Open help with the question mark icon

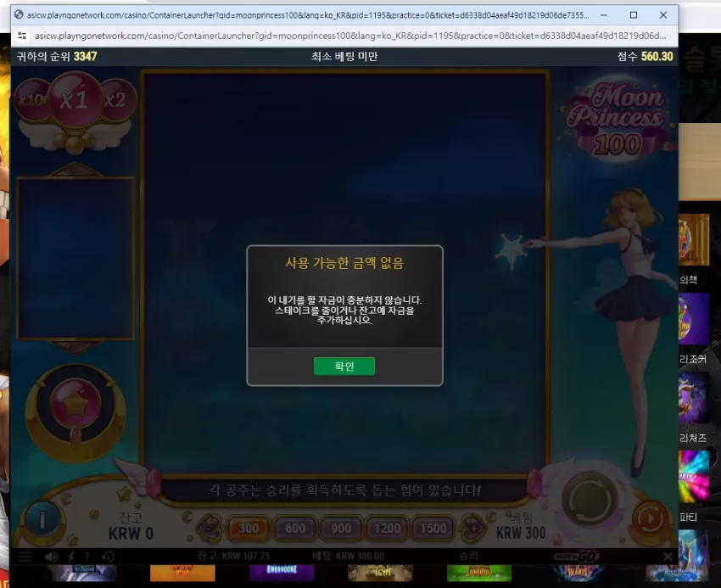click(87, 557)
